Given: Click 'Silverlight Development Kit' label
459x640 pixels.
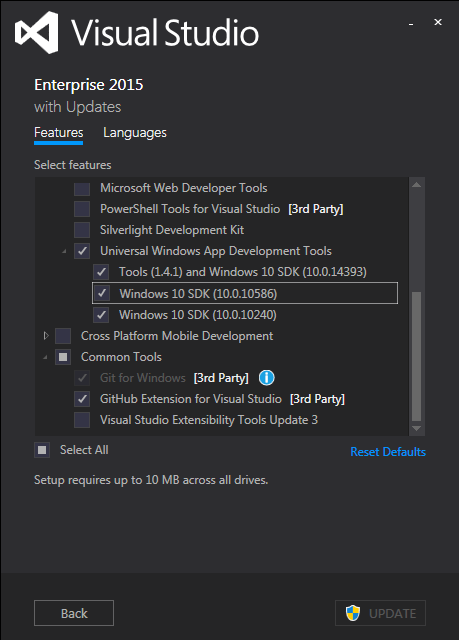Looking at the screenshot, I should [x=172, y=230].
